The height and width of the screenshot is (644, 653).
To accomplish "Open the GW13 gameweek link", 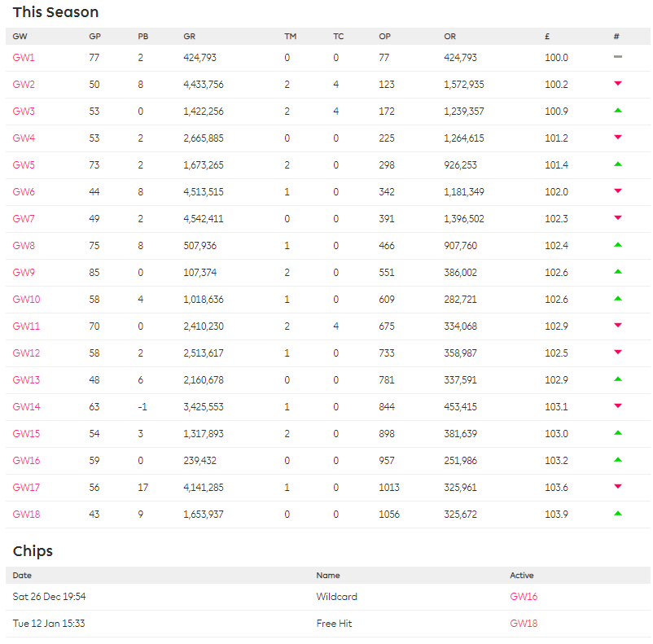I will coord(26,380).
